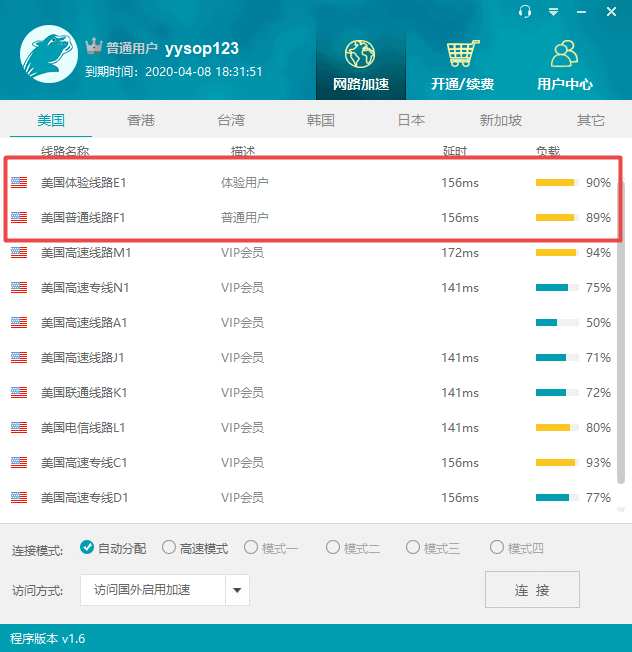Click the wolf logo avatar
This screenshot has height=652, width=632.
[x=49, y=56]
